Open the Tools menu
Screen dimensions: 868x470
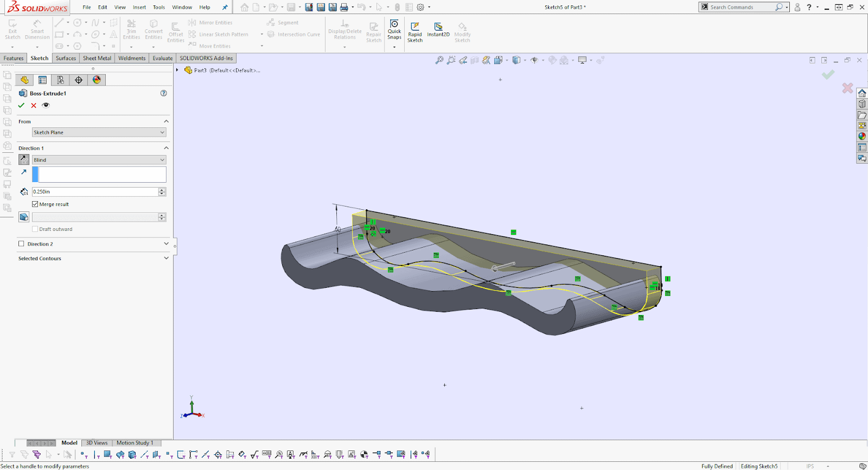tap(159, 8)
